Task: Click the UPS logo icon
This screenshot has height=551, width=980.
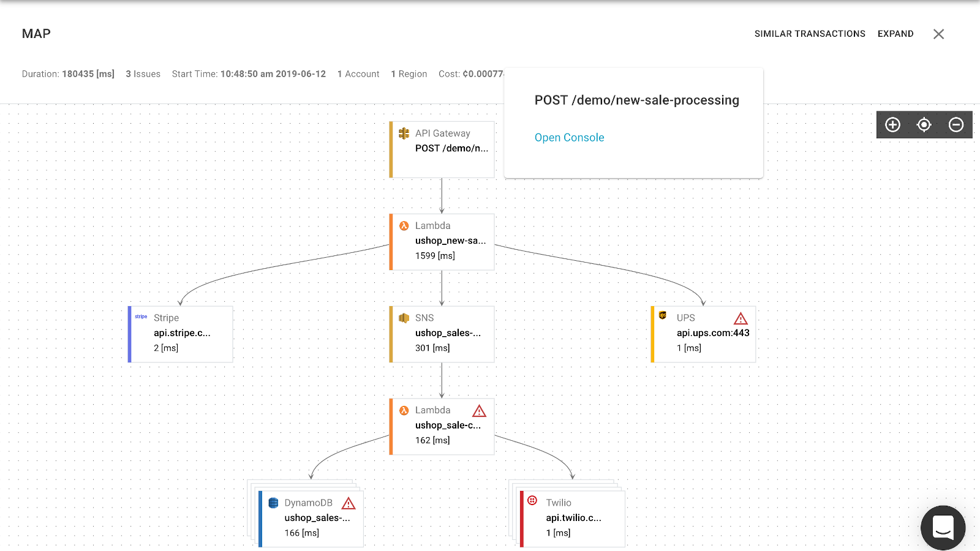Action: [663, 315]
